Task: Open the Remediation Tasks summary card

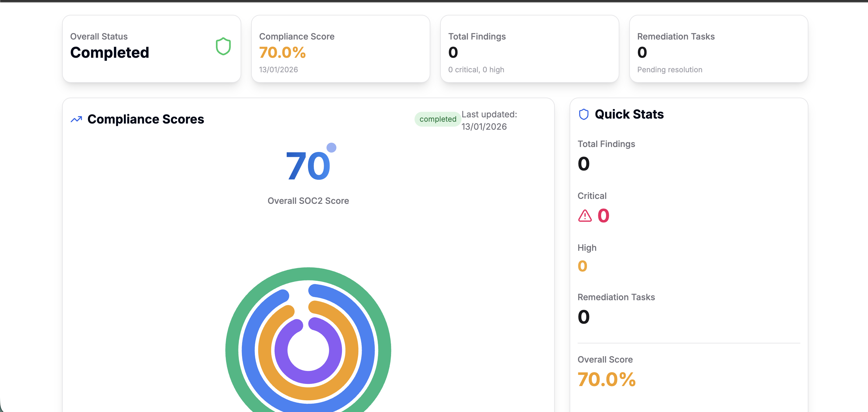Action: (718, 49)
